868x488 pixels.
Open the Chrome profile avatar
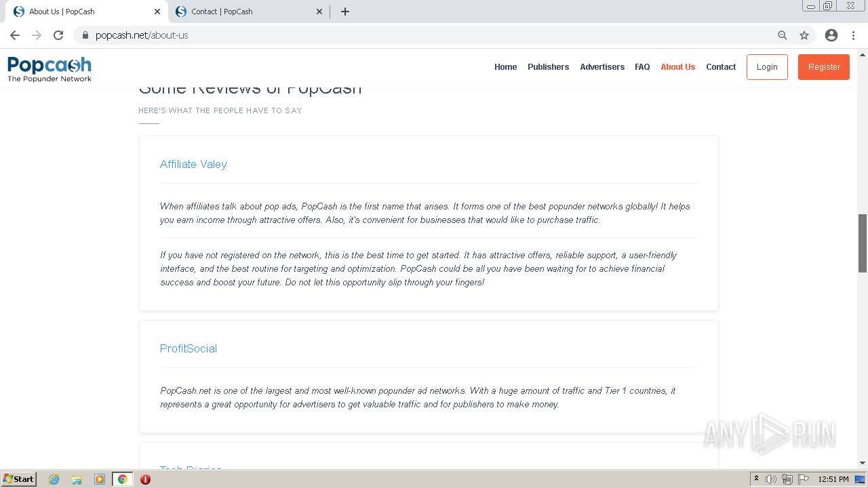click(831, 35)
